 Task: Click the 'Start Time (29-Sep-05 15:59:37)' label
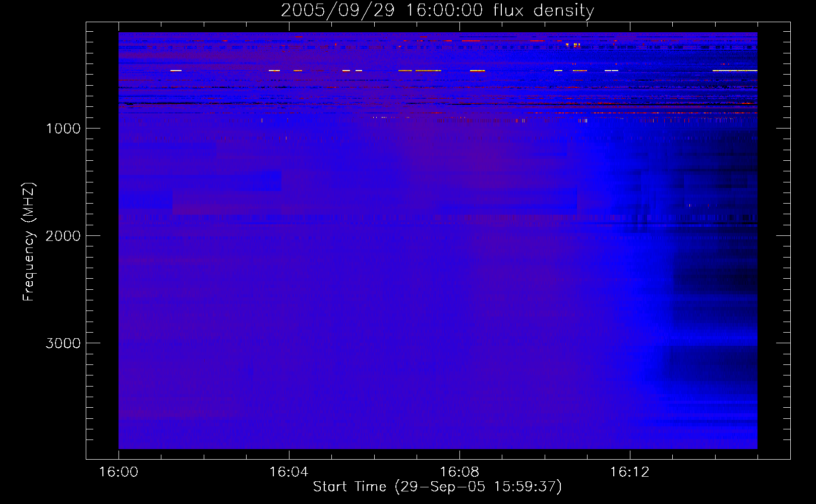[437, 487]
